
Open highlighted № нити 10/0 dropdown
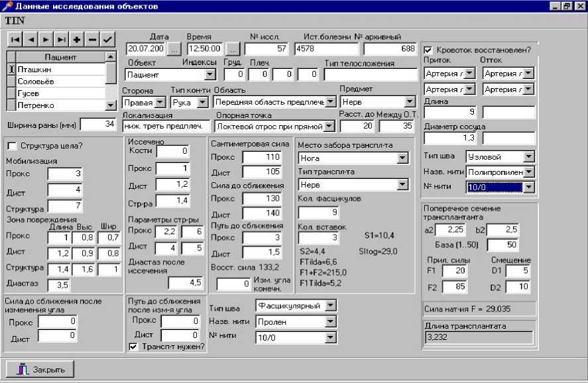tap(528, 187)
